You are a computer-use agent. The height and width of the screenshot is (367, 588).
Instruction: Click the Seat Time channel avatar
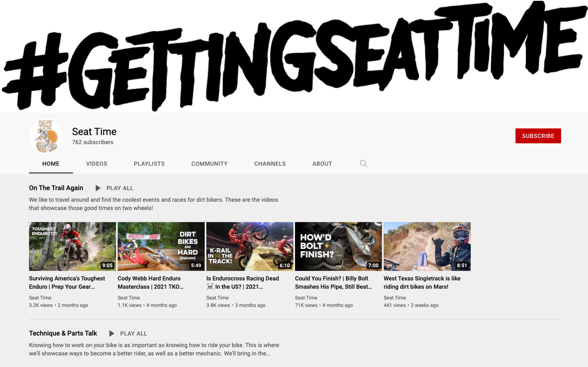[46, 136]
